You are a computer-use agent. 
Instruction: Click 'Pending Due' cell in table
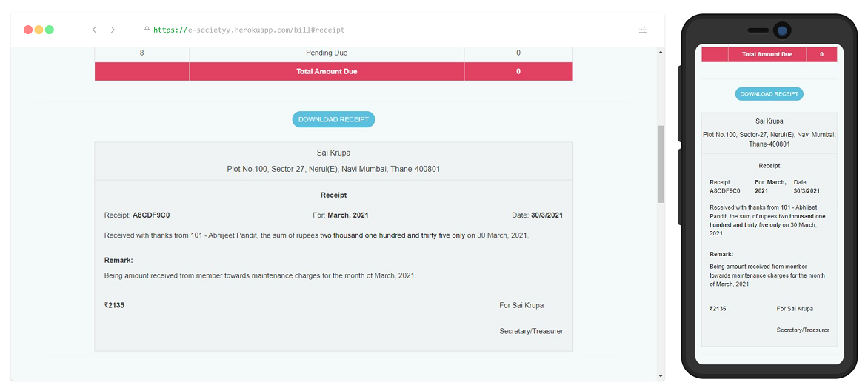tap(327, 53)
